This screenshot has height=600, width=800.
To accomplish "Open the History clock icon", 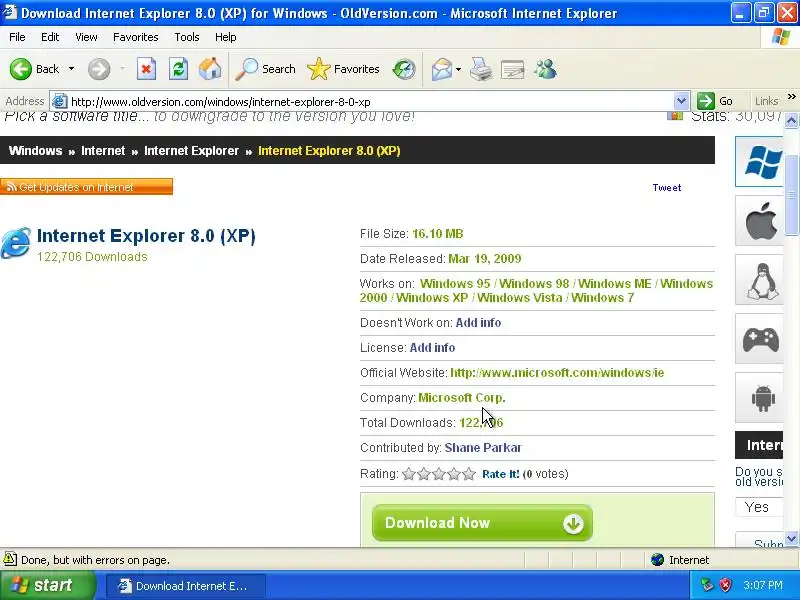I will click(x=404, y=69).
